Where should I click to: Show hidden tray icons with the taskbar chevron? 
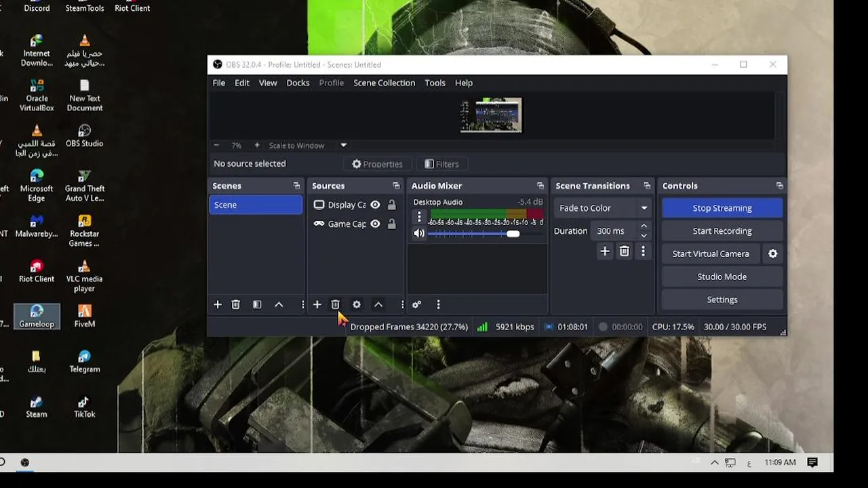pyautogui.click(x=714, y=462)
